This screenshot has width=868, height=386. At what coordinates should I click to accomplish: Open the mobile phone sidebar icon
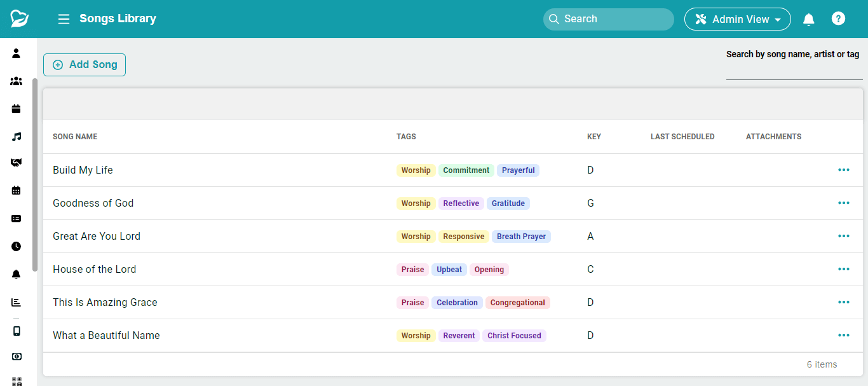click(x=17, y=331)
